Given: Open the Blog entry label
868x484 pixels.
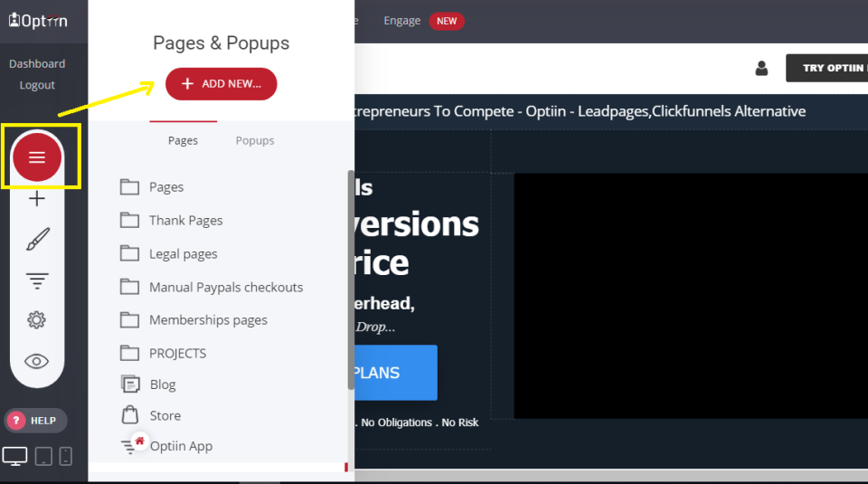Looking at the screenshot, I should (163, 384).
